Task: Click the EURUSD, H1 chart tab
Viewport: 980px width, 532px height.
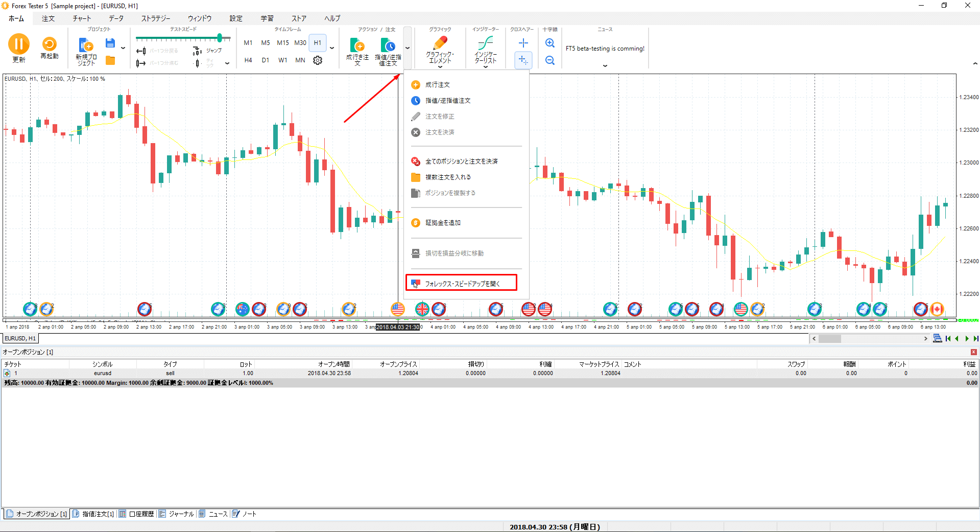Action: (20, 338)
